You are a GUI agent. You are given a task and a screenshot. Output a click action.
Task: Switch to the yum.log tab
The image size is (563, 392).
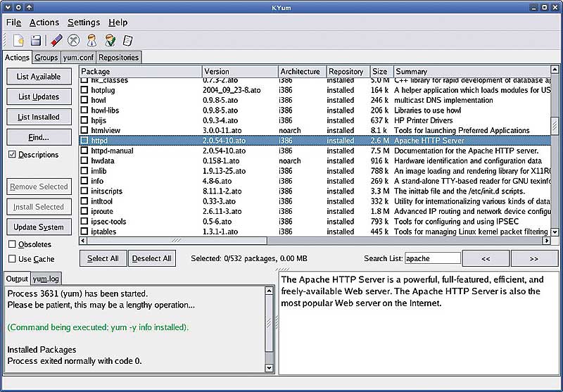46,279
